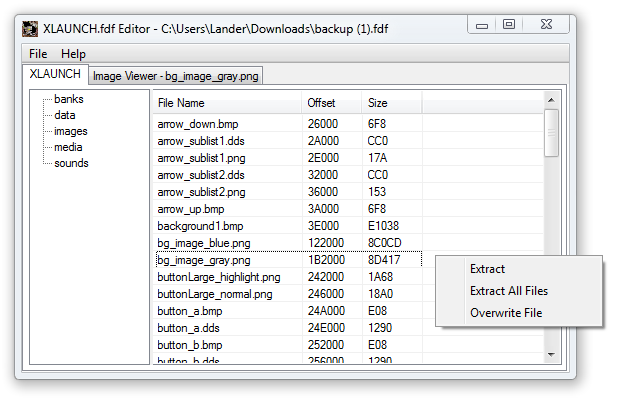
Task: Select the media folder in tree
Action: pos(68,147)
